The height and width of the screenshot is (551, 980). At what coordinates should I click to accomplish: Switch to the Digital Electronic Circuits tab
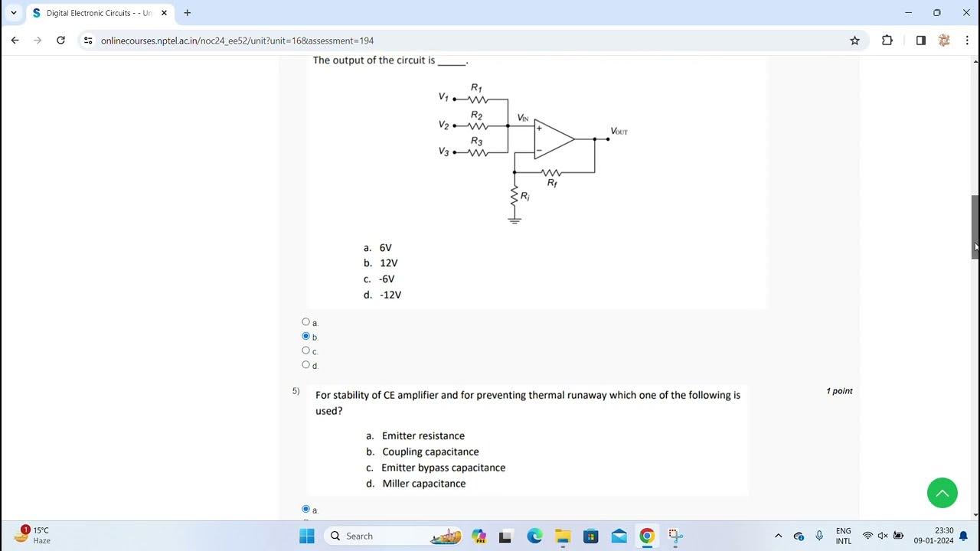(100, 13)
